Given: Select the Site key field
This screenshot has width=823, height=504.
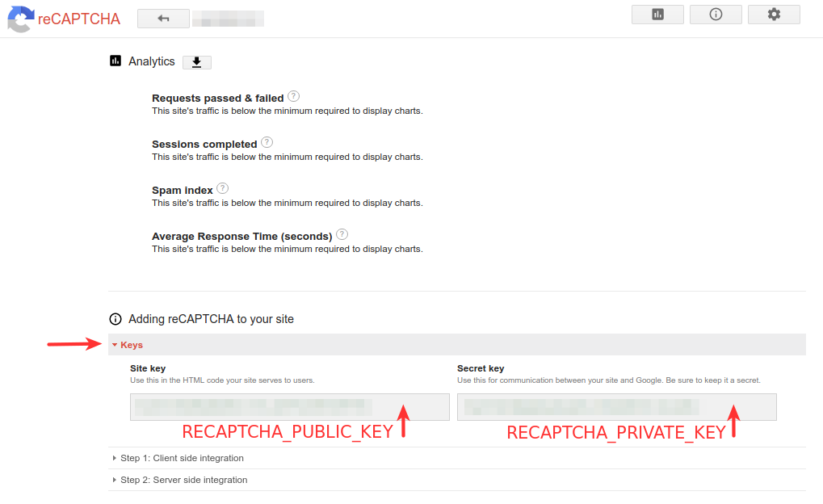Looking at the screenshot, I should tap(289, 406).
